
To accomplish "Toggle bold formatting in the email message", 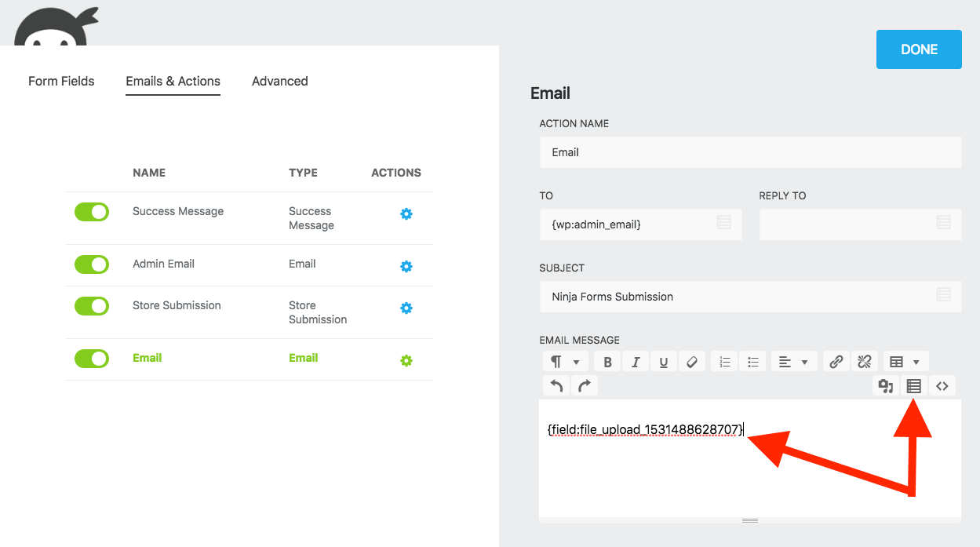I will click(x=607, y=361).
